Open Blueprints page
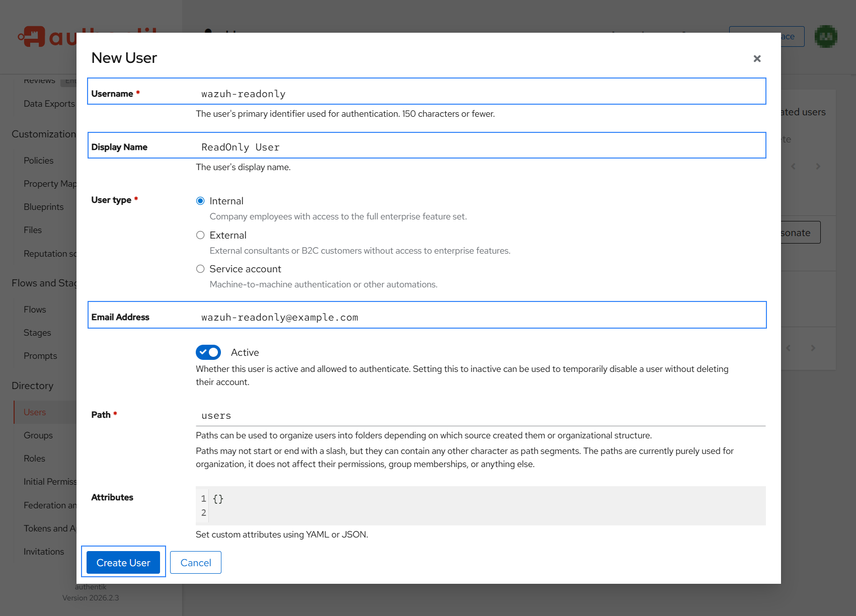The width and height of the screenshot is (856, 616). tap(44, 207)
